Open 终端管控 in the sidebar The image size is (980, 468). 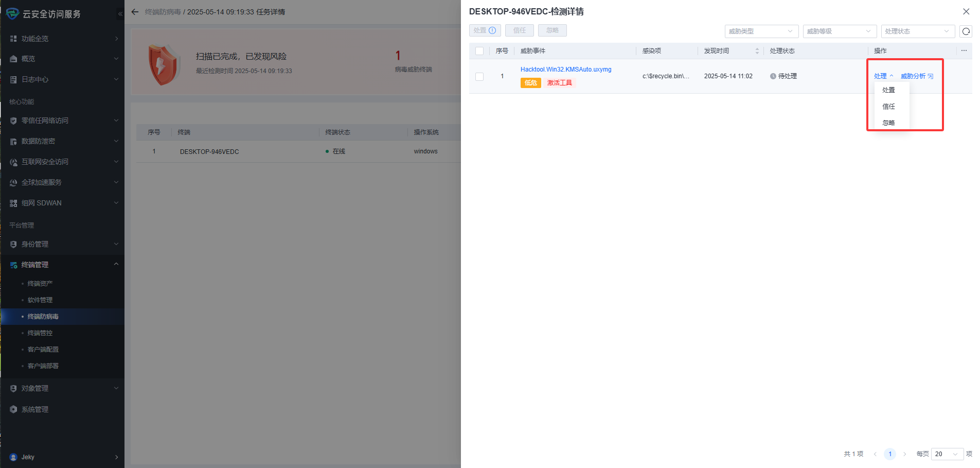coord(40,333)
